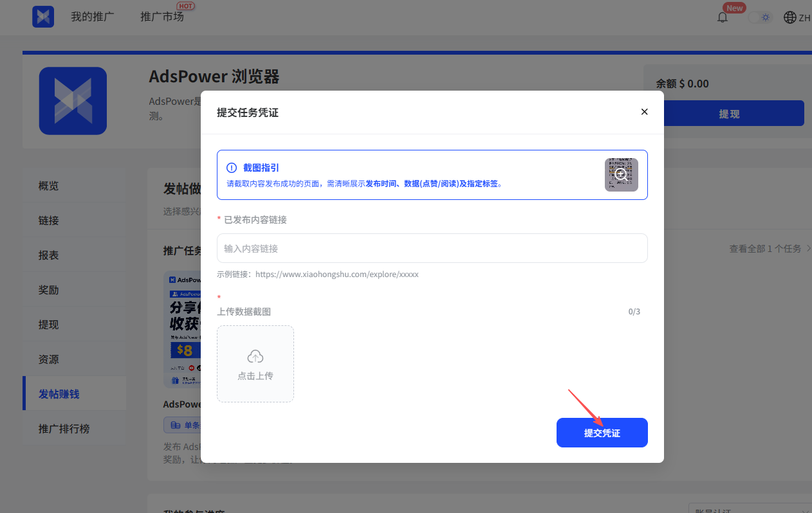The image size is (812, 513).
Task: Select 提现 in the sidebar
Action: coord(74,325)
